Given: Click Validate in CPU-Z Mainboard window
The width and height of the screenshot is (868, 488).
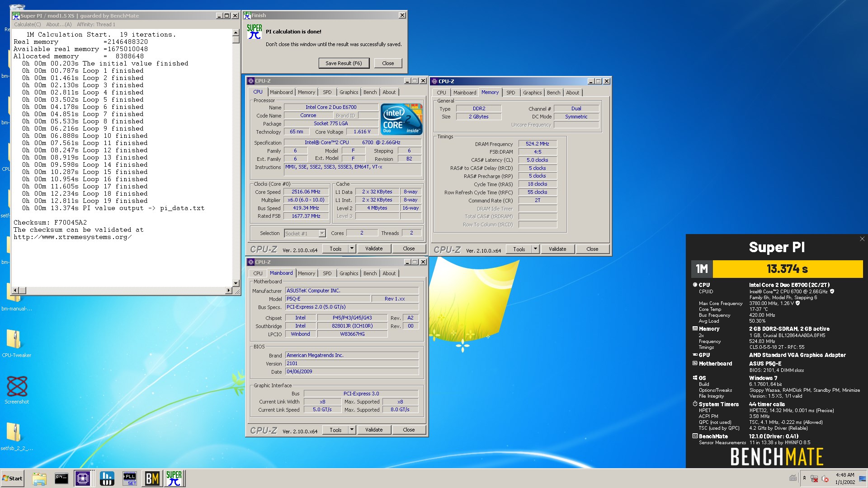Looking at the screenshot, I should click(x=374, y=430).
